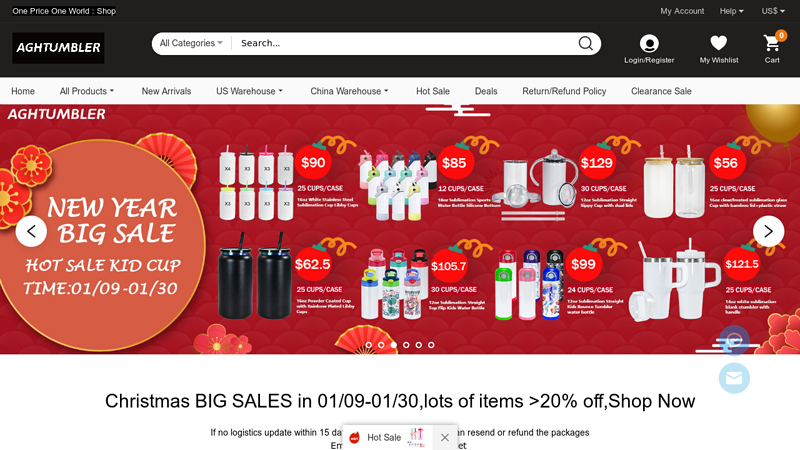Select the first carousel dot indicator

point(369,345)
